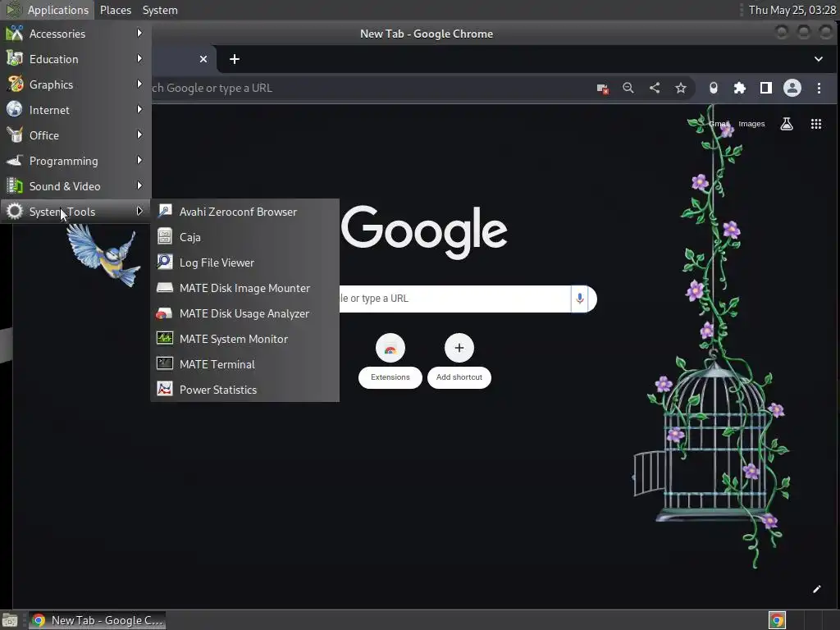Customize this page pencil icon
This screenshot has width=840, height=630.
coord(816,589)
